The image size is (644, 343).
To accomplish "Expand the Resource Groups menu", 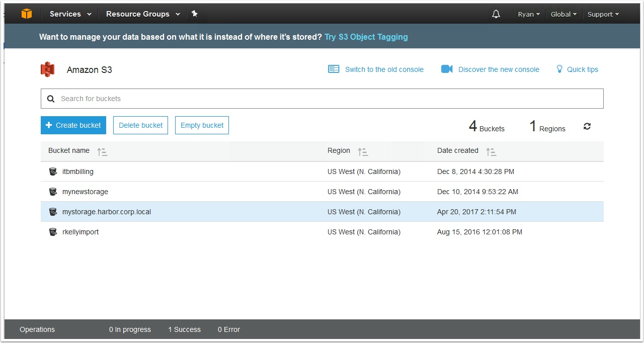I will [x=143, y=14].
